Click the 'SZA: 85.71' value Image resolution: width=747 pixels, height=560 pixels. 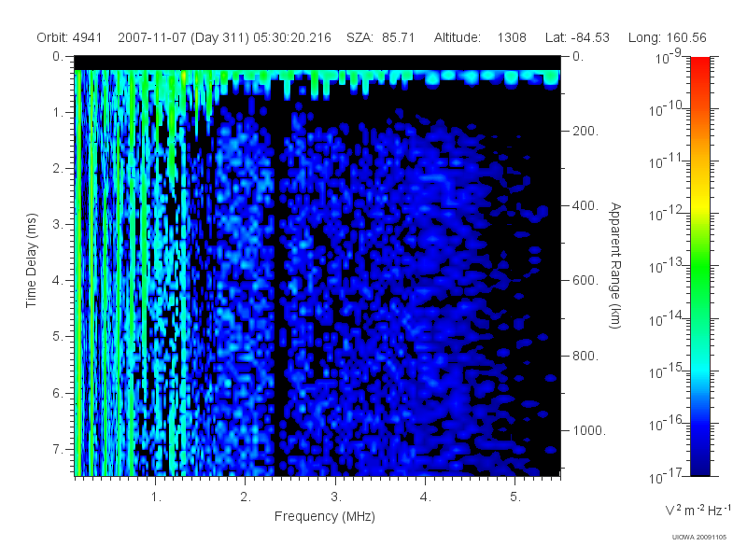[381, 37]
